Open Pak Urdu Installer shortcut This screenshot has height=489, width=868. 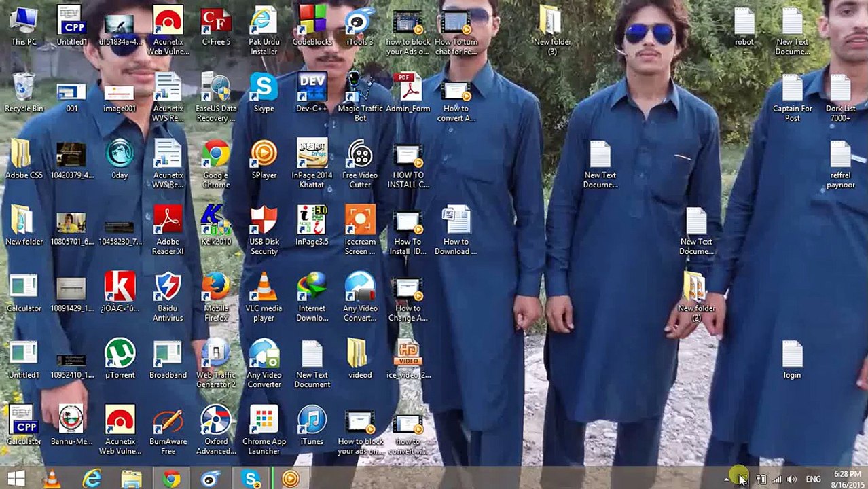(x=264, y=32)
